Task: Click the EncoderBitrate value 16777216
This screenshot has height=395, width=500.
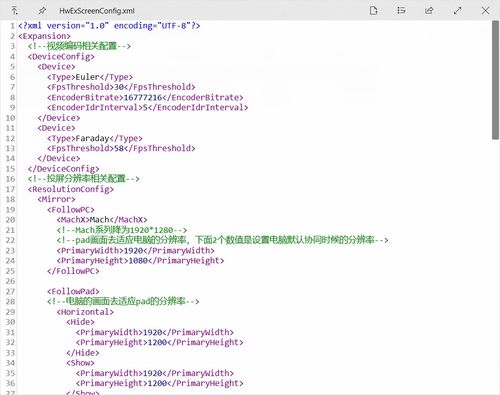Action: tap(143, 97)
